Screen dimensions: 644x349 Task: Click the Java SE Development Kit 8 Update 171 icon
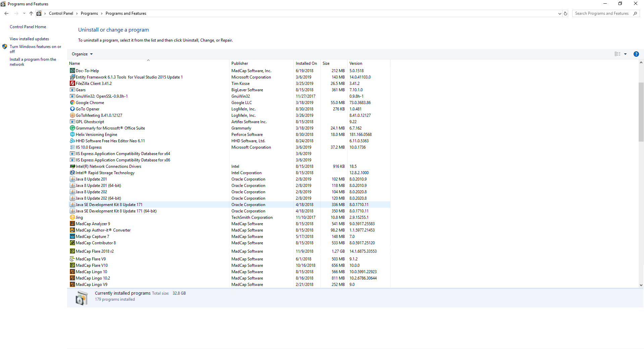[x=72, y=204]
